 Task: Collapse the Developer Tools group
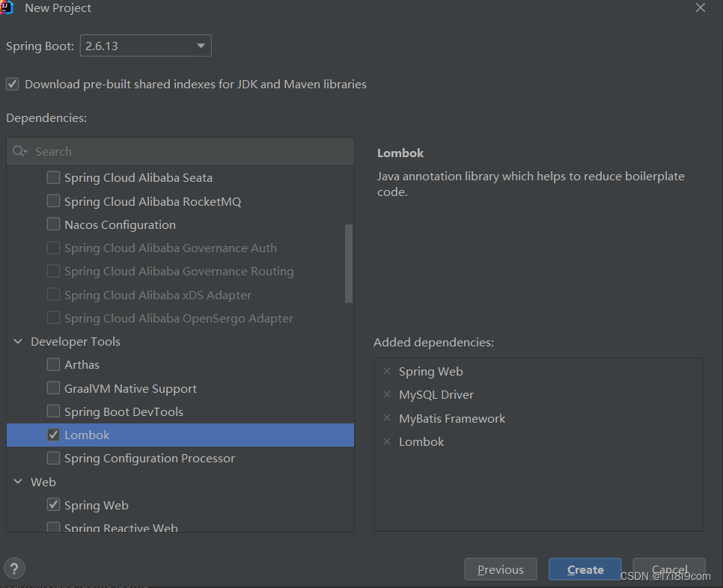click(x=18, y=341)
